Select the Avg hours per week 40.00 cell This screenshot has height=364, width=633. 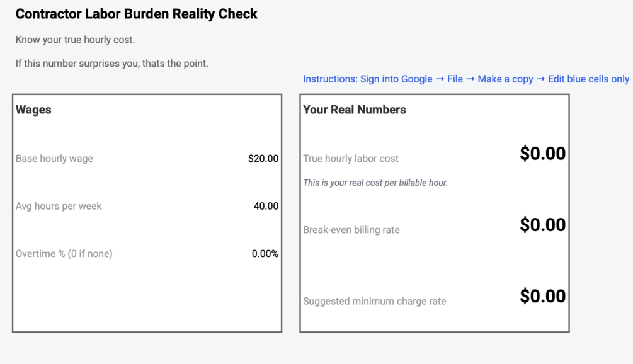[x=266, y=206]
